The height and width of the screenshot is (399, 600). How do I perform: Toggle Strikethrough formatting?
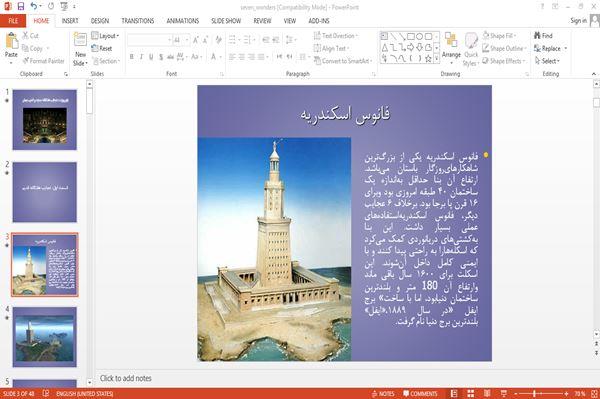click(170, 57)
